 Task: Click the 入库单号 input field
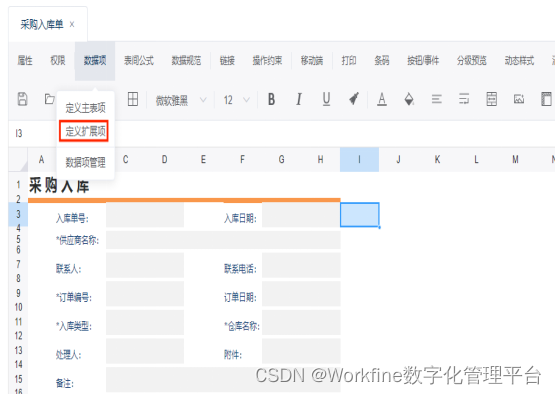pyautogui.click(x=145, y=215)
